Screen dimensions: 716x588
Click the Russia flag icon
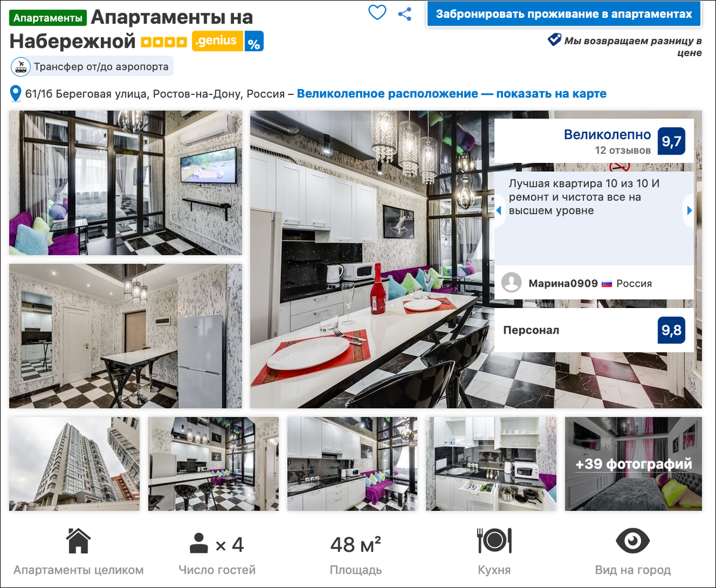(607, 284)
